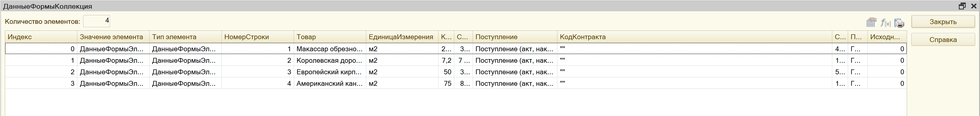Close the window using the X icon
Screen dimensions: 980x116
(x=974, y=6)
